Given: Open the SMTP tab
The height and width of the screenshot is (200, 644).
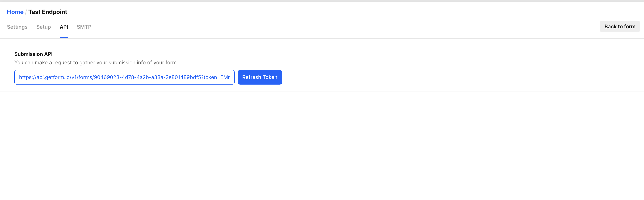Looking at the screenshot, I should 84,27.
